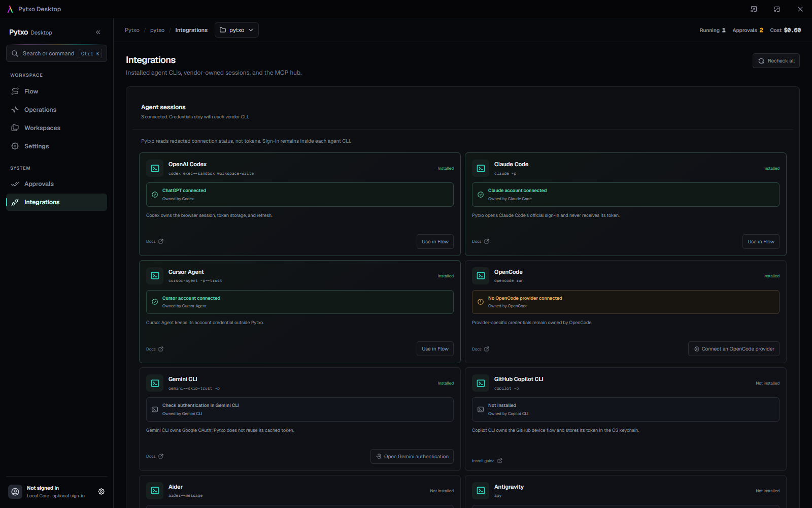The height and width of the screenshot is (508, 812).
Task: Click the cursor-agent -p--trust command text
Action: click(x=195, y=281)
